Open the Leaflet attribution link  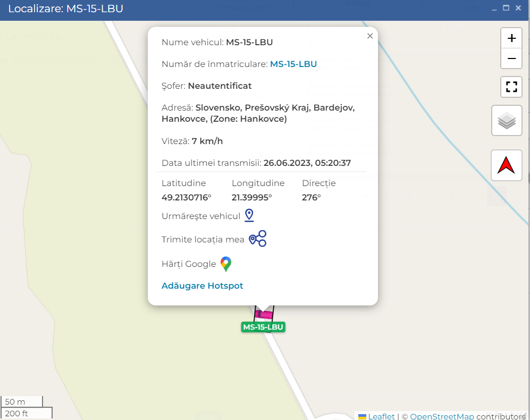point(381,416)
